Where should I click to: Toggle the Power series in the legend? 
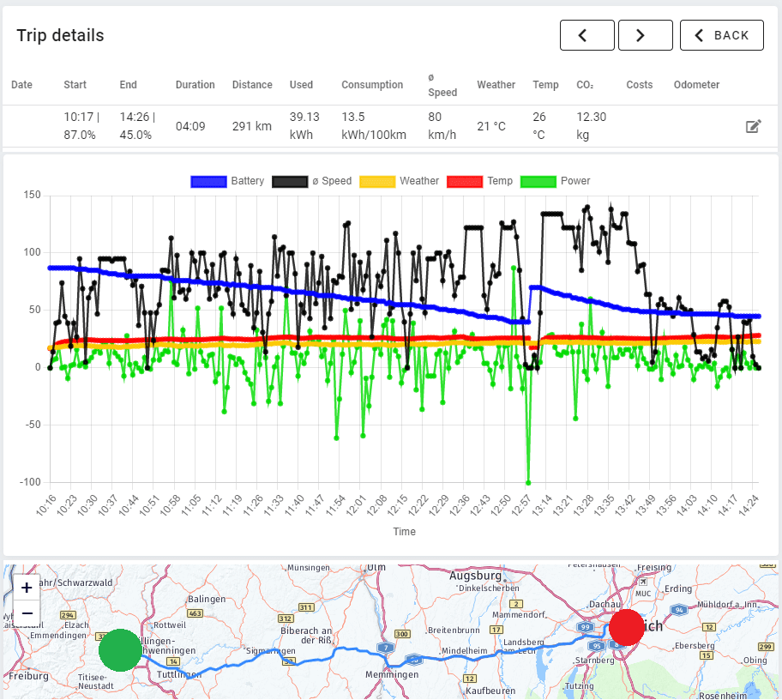coord(555,181)
